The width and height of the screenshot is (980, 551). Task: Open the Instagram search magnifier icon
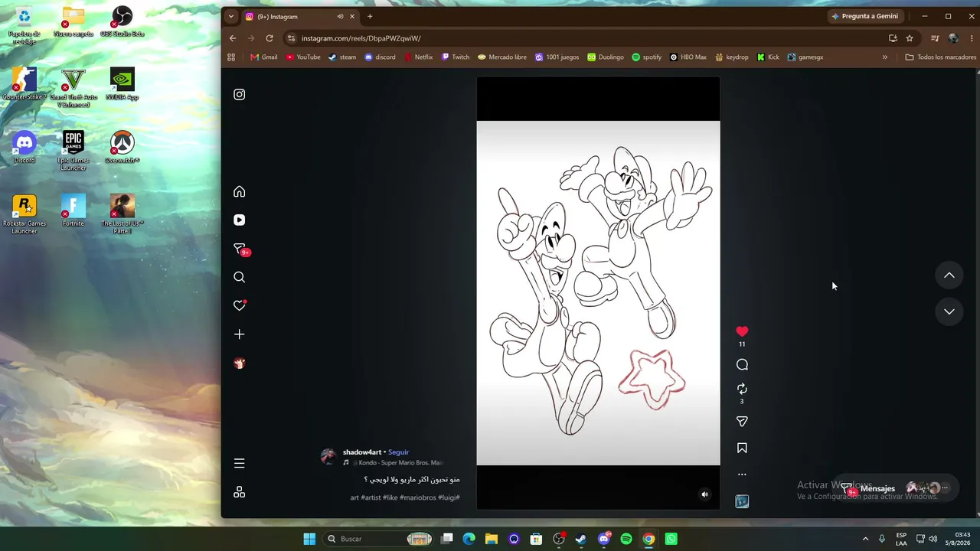(239, 277)
